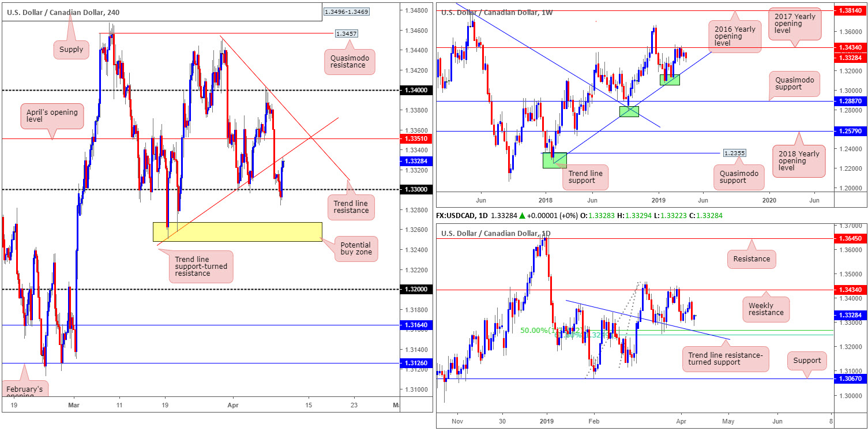Select the May date on daily axis
This screenshot has height=431, width=868.
click(x=728, y=422)
